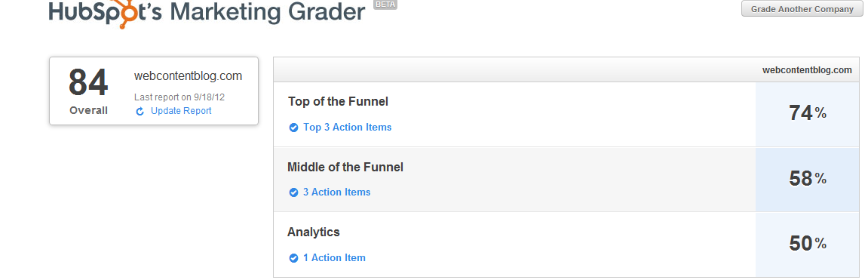Select the 74% Top of the Funnel score
The height and width of the screenshot is (280, 868).
click(807, 113)
